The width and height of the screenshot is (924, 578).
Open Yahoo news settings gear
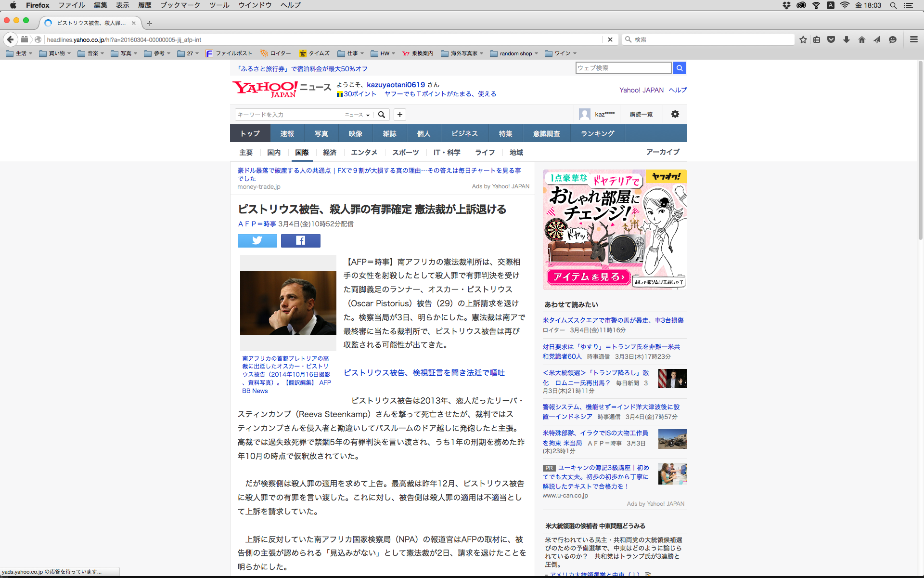675,114
